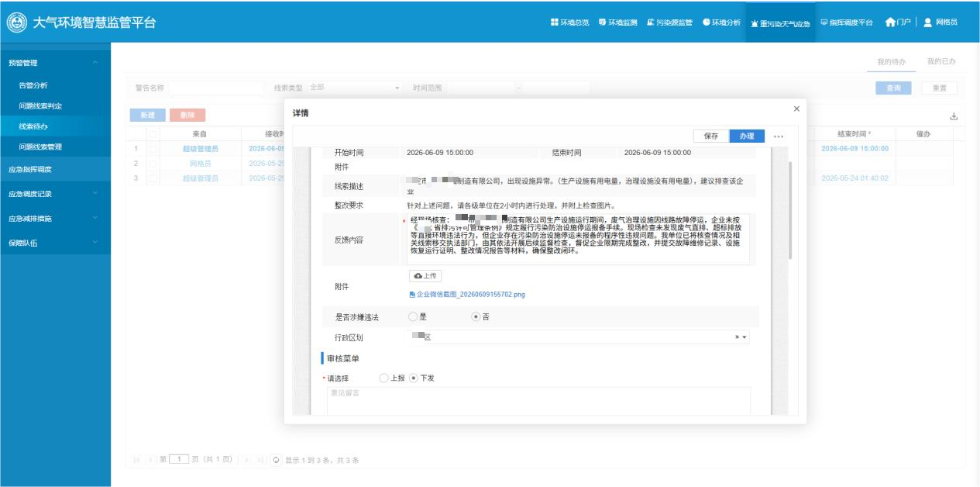This screenshot has width=980, height=487.
Task: Clear the 行政区划 selection with the x
Action: pos(737,337)
